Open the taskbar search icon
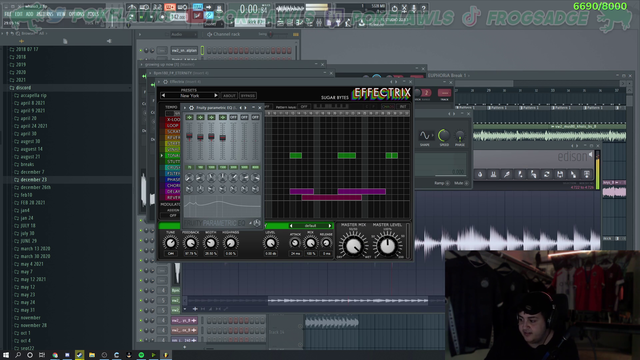Image resolution: width=640 pixels, height=360 pixels. pyautogui.click(x=18, y=355)
